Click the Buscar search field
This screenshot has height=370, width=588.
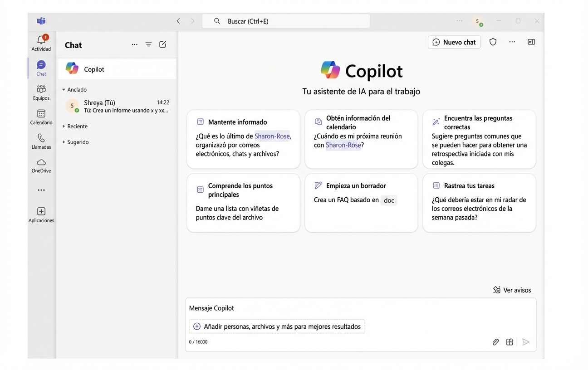coord(286,21)
